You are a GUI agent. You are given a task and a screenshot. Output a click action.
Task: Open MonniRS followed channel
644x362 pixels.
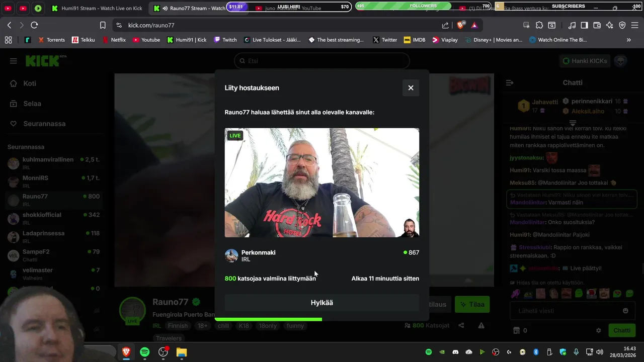tap(53, 182)
